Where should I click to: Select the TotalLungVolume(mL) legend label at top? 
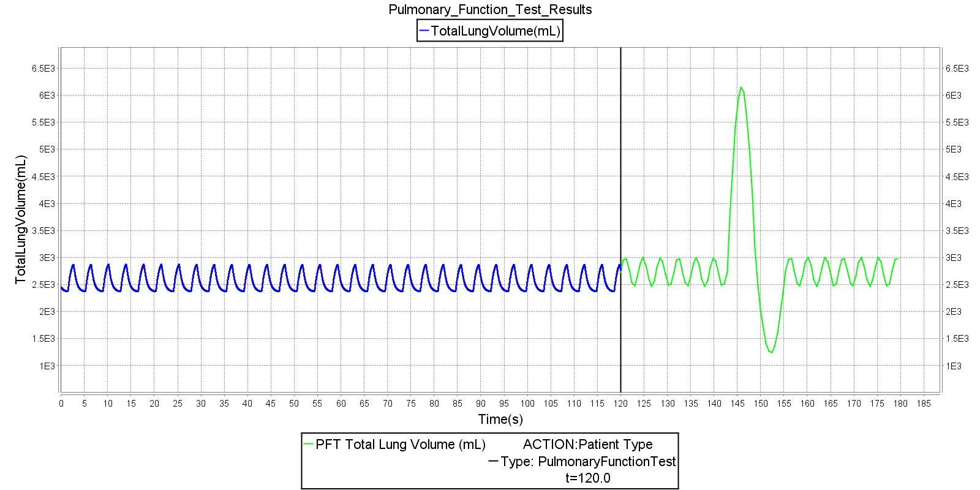[496, 31]
